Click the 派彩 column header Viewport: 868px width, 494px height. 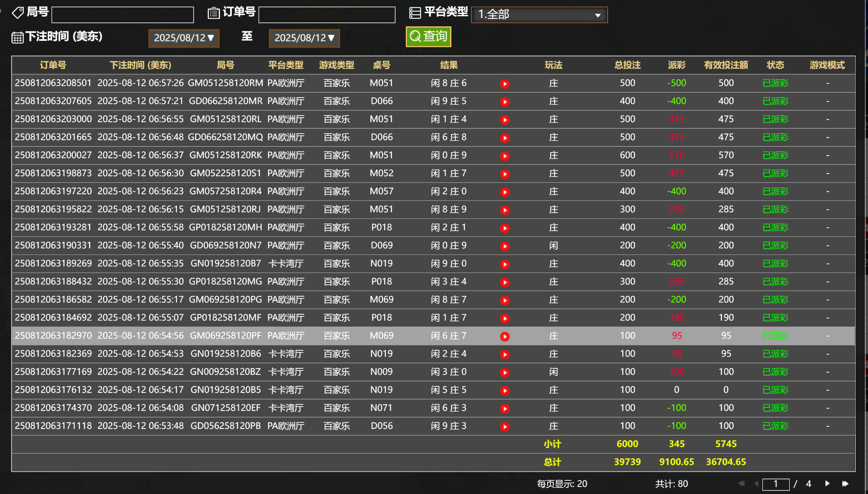coord(676,65)
